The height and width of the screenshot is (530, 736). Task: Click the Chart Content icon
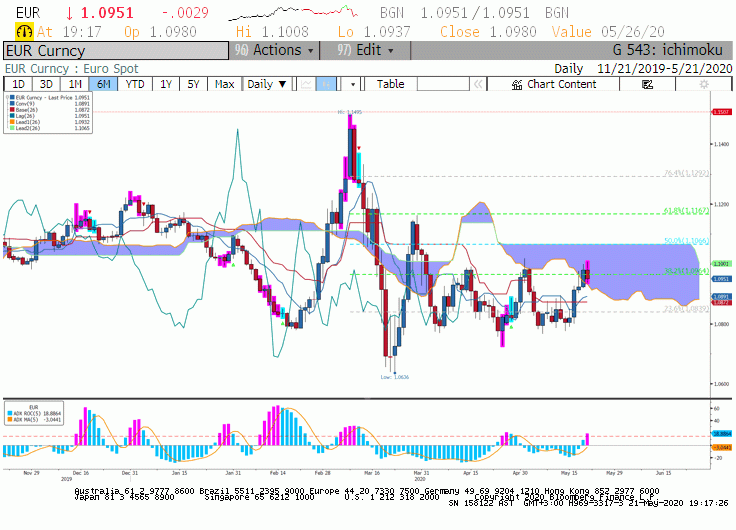517,84
